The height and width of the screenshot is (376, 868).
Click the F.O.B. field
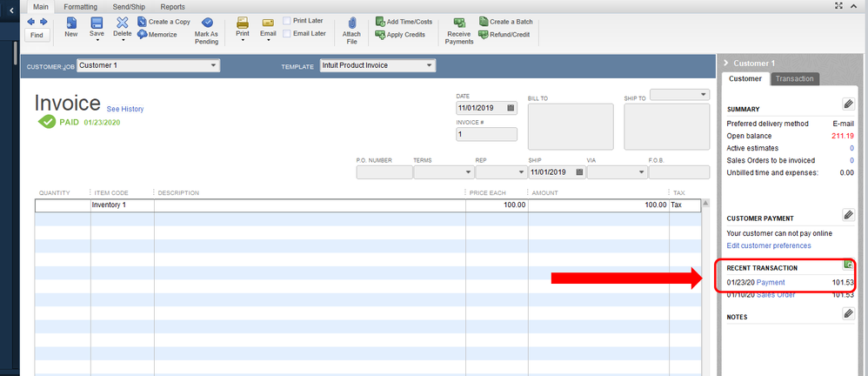[x=679, y=172]
